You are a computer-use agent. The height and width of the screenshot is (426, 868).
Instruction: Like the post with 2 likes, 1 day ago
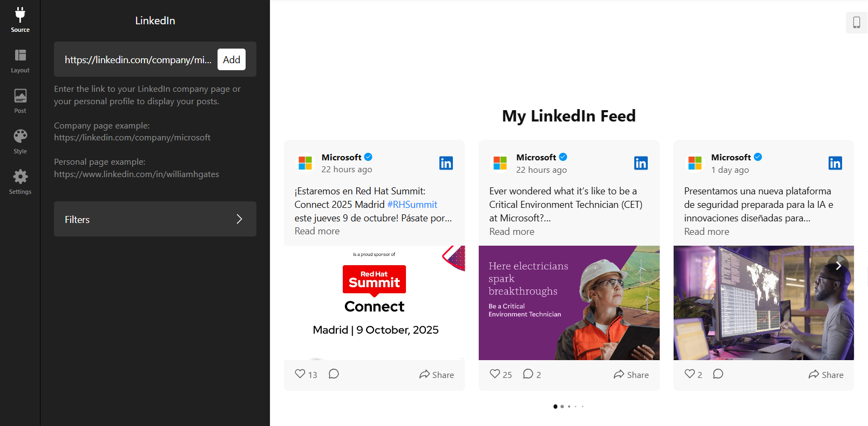[x=690, y=374]
